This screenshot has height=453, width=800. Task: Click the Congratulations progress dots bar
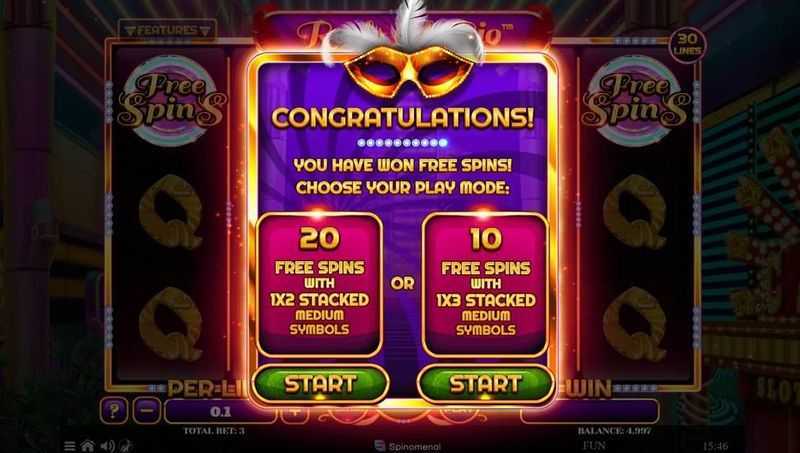tap(403, 143)
